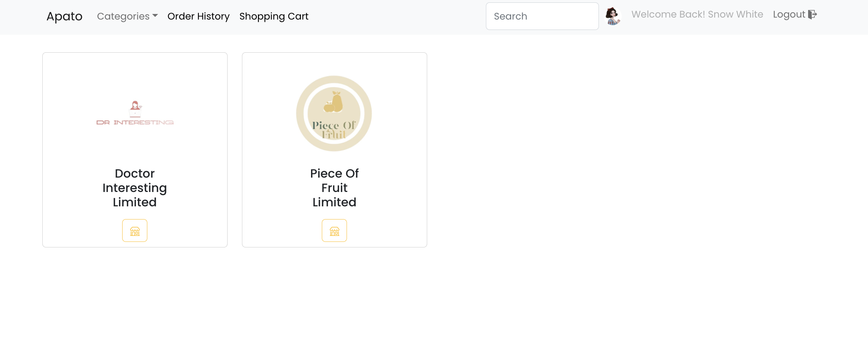868x360 pixels.
Task: Click the Piece Of Fruit circular logo
Action: 334,113
